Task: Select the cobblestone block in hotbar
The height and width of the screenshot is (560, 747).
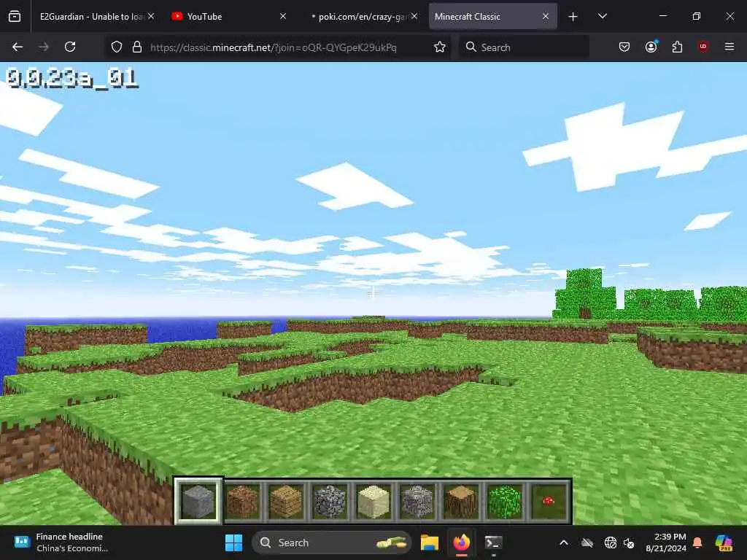Action: pyautogui.click(x=330, y=502)
